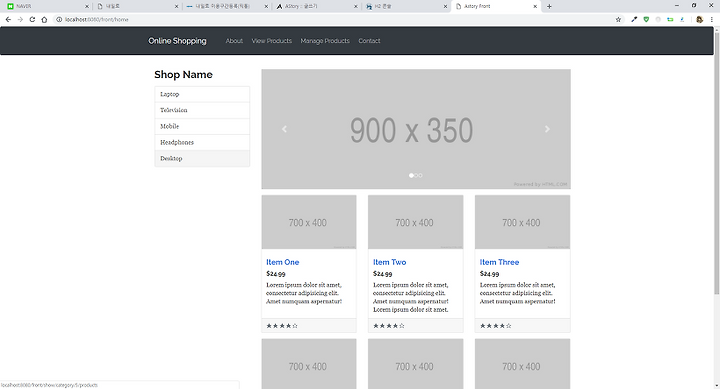Select the AStory Front tab
The image size is (720, 389).
coord(496,6)
